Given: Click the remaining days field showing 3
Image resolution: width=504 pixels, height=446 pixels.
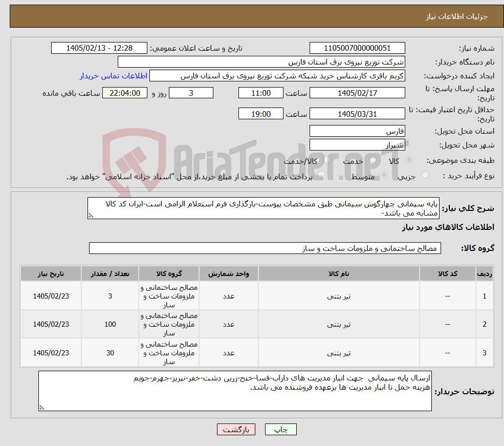Looking at the screenshot, I should click(x=191, y=93).
